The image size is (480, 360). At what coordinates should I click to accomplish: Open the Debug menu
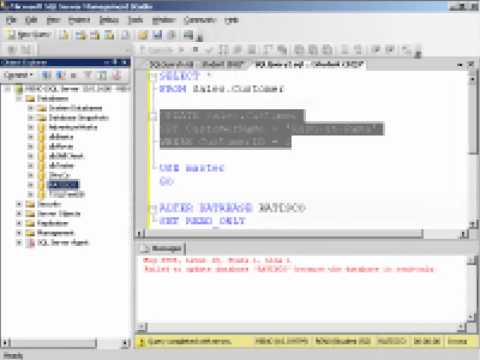pyautogui.click(x=109, y=20)
